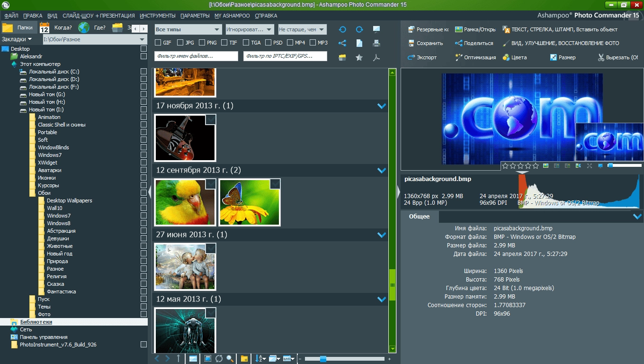
Task: Click the fifth rating star
Action: 536,166
